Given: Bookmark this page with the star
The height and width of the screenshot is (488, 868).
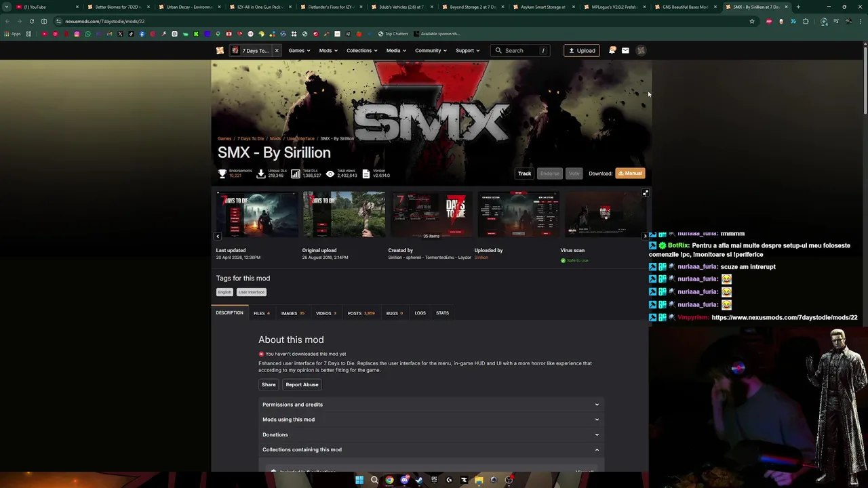Looking at the screenshot, I should (x=751, y=21).
